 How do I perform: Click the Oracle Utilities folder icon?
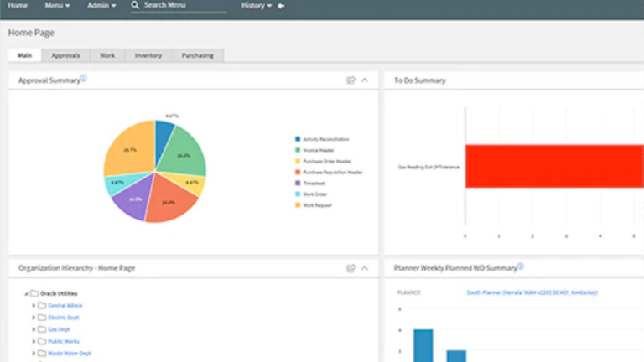coord(34,293)
